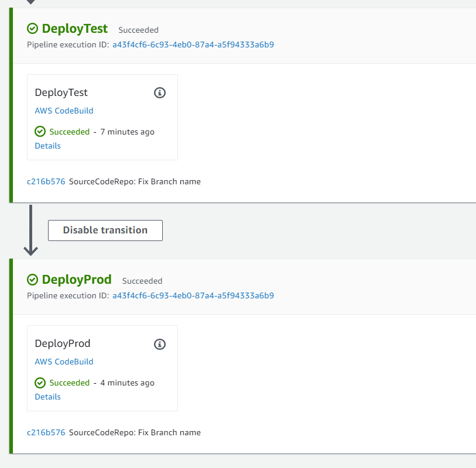Select the DeployProd stage heading
Image resolution: width=476 pixels, height=468 pixels.
77,280
